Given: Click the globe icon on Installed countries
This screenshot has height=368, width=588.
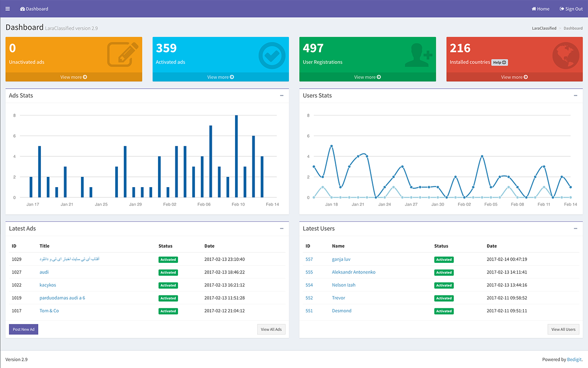Looking at the screenshot, I should pyautogui.click(x=566, y=56).
